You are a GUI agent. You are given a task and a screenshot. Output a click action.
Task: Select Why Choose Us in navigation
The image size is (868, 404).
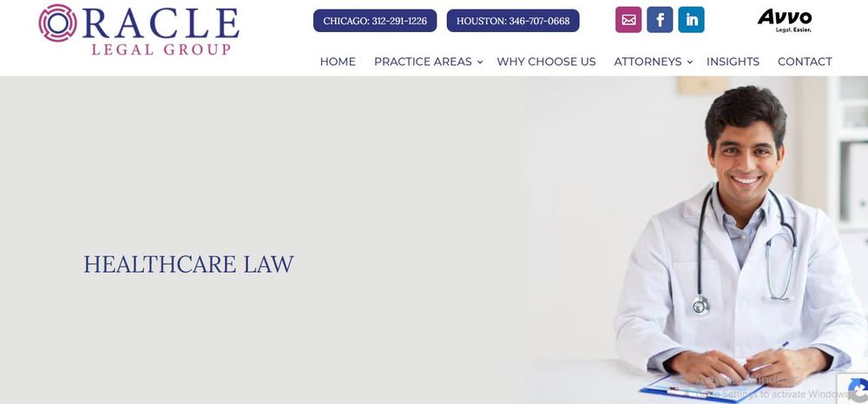[546, 62]
